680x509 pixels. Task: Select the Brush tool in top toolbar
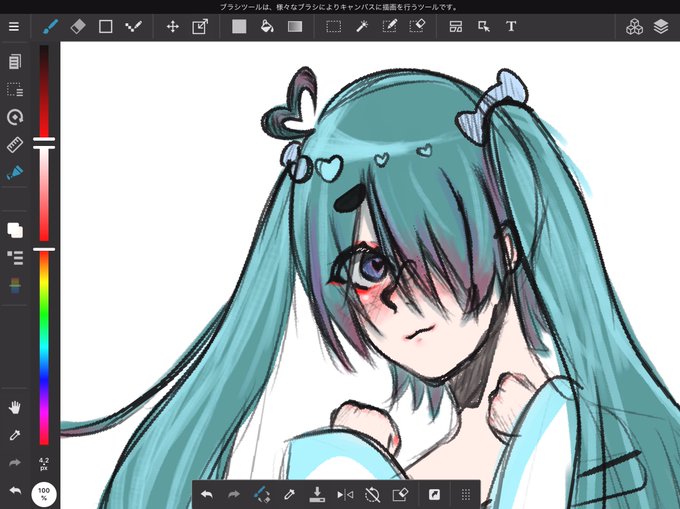(x=50, y=26)
